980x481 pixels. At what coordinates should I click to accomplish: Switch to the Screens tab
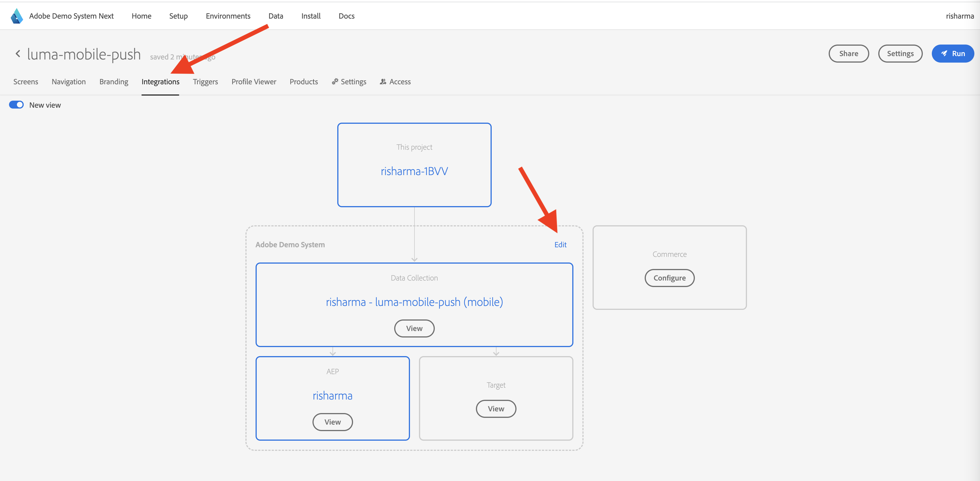pos(26,81)
